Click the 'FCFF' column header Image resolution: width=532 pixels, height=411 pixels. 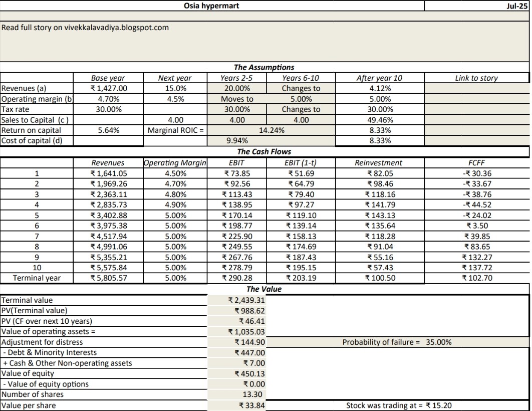point(476,163)
